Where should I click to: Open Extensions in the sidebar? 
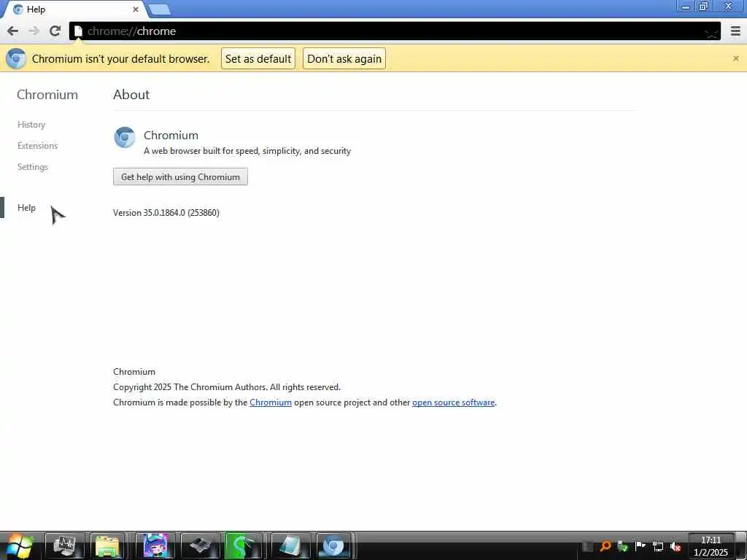[38, 146]
